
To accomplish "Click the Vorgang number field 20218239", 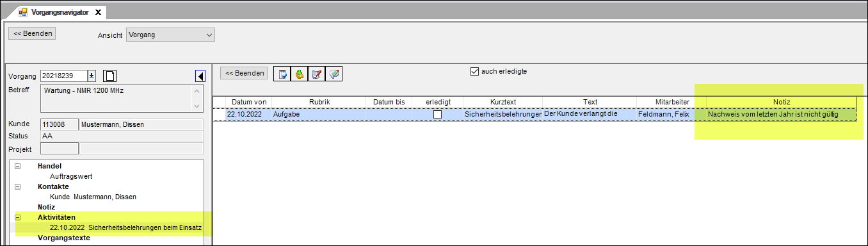I will point(63,76).
